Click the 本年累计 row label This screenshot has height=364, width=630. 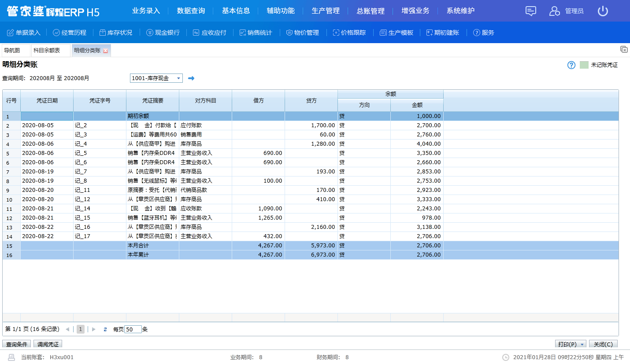[x=153, y=255]
